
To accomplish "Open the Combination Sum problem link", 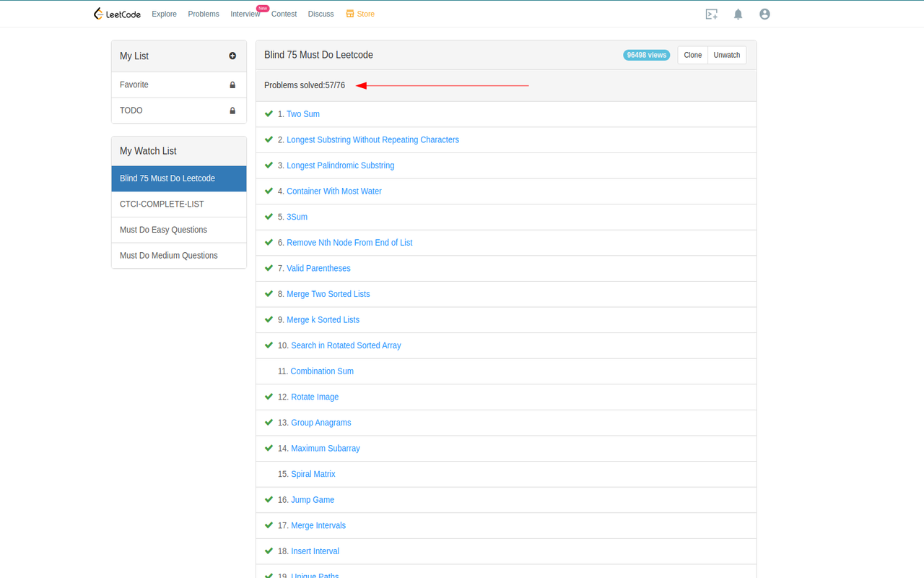I will 321,371.
